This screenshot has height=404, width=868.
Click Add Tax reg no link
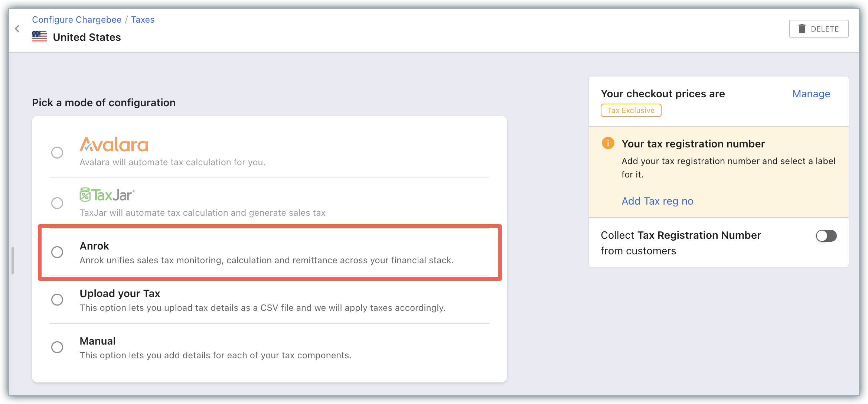(x=657, y=201)
